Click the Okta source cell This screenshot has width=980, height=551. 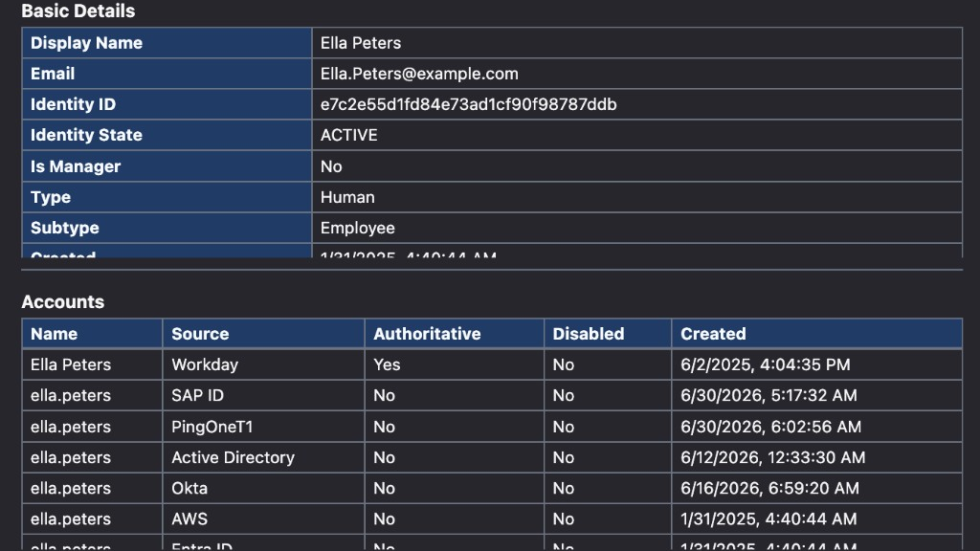(x=264, y=489)
